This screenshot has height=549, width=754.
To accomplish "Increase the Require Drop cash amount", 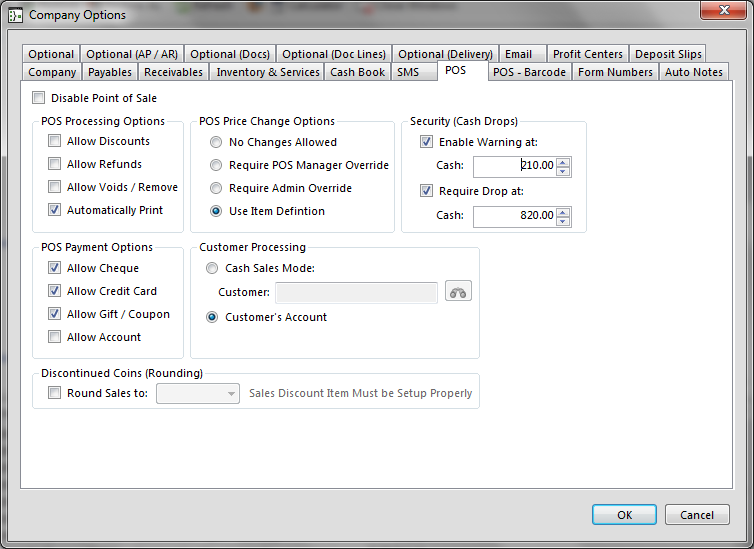I will [x=563, y=211].
